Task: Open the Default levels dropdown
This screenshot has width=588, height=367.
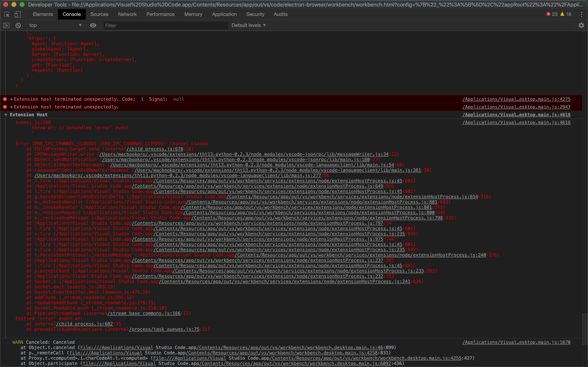Action: tap(248, 25)
